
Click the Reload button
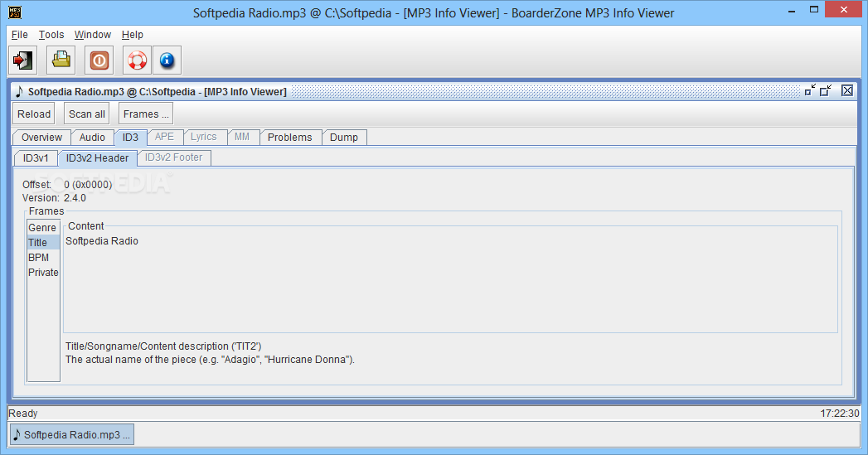coord(34,114)
